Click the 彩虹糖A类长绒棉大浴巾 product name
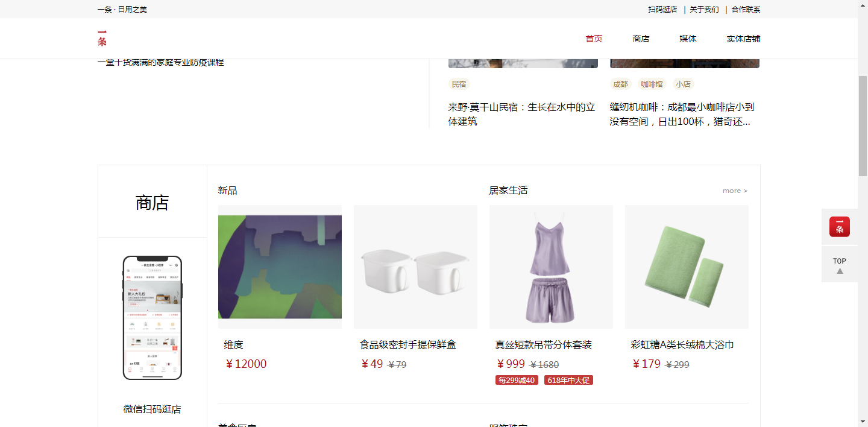The image size is (868, 427). pyautogui.click(x=682, y=345)
